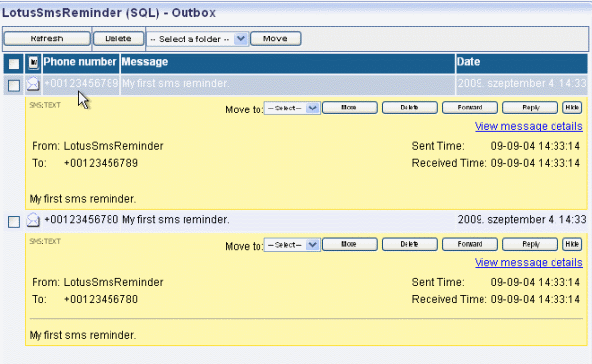Click Hide in +00123456780 details panel
The height and width of the screenshot is (364, 592).
point(572,244)
